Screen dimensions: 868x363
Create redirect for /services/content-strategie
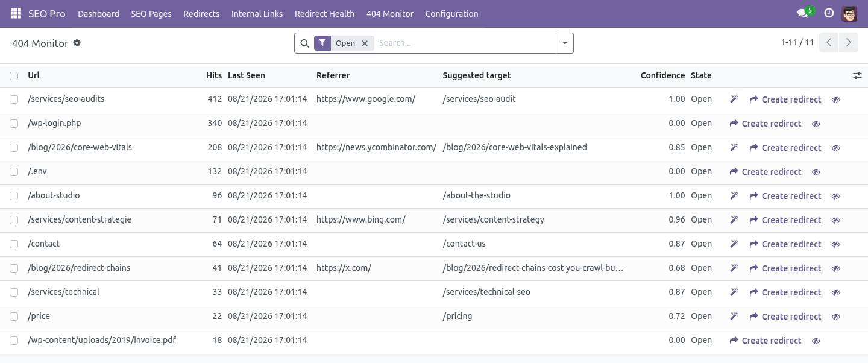coord(785,220)
